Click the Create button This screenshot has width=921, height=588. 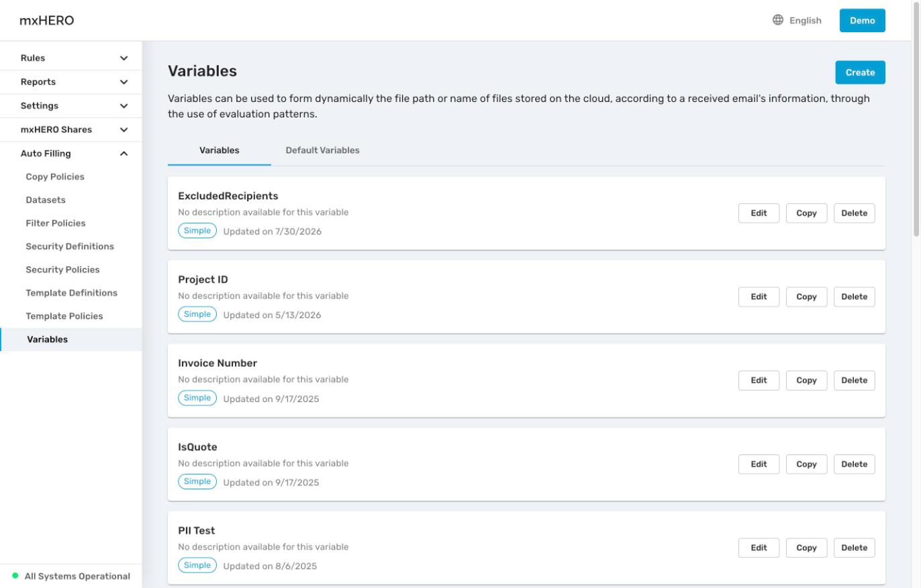[x=860, y=72]
